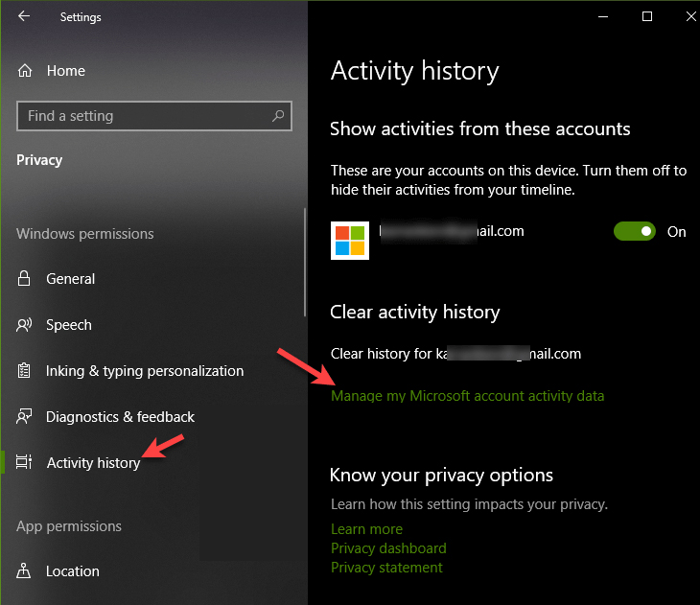Toggle off the account activities switch
Viewport: 700px width, 605px height.
(635, 231)
